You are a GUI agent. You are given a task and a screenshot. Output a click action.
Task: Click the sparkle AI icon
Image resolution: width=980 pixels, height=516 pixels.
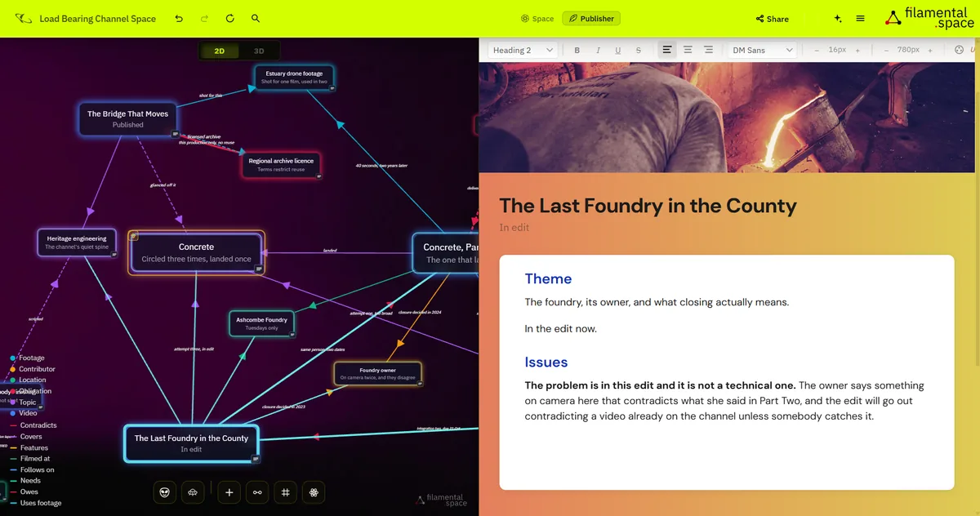tap(838, 19)
